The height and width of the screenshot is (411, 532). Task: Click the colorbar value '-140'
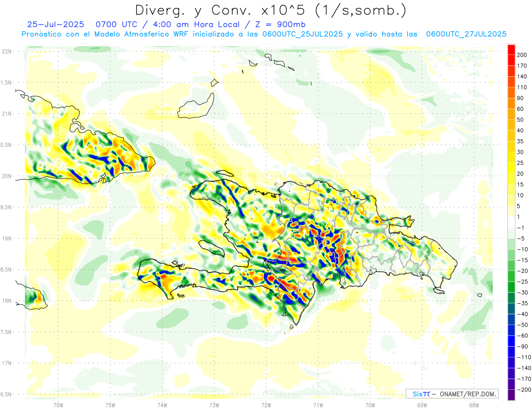click(x=524, y=368)
